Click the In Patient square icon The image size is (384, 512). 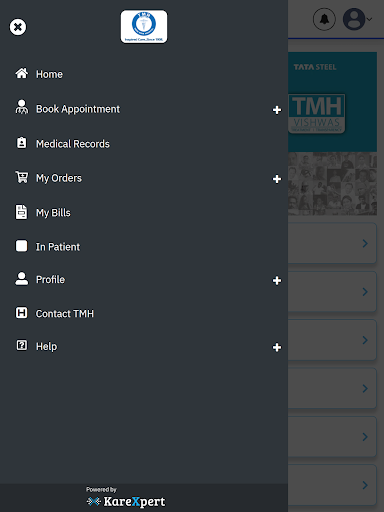[x=22, y=246]
